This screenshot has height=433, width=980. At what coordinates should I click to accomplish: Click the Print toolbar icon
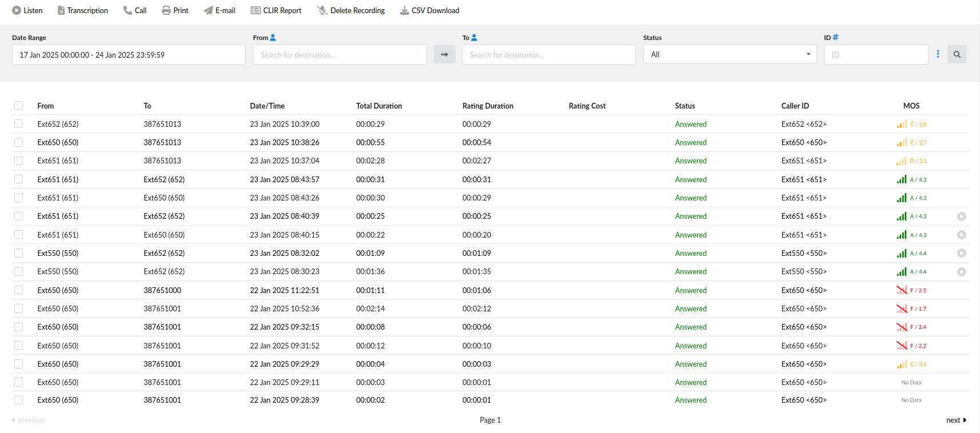click(x=175, y=10)
